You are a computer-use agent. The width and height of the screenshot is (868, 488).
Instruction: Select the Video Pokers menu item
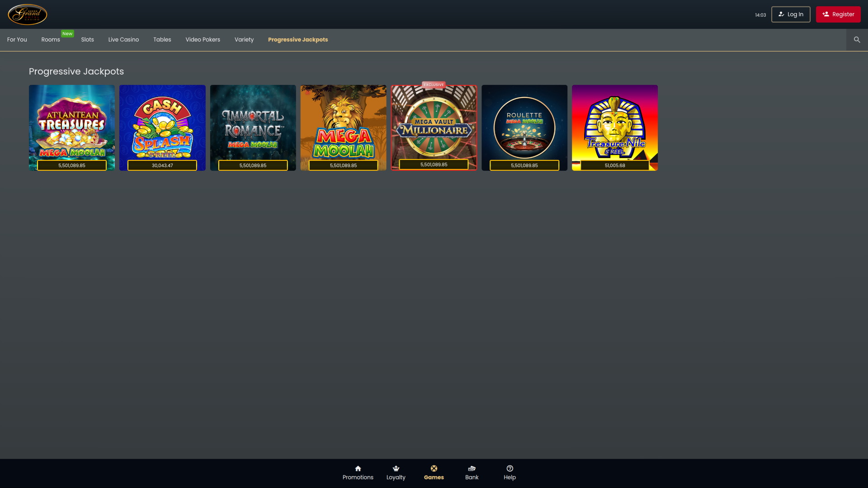tap(203, 40)
